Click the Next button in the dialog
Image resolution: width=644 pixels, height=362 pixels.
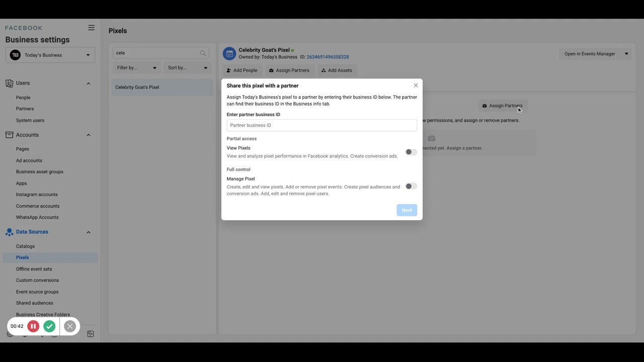point(407,210)
